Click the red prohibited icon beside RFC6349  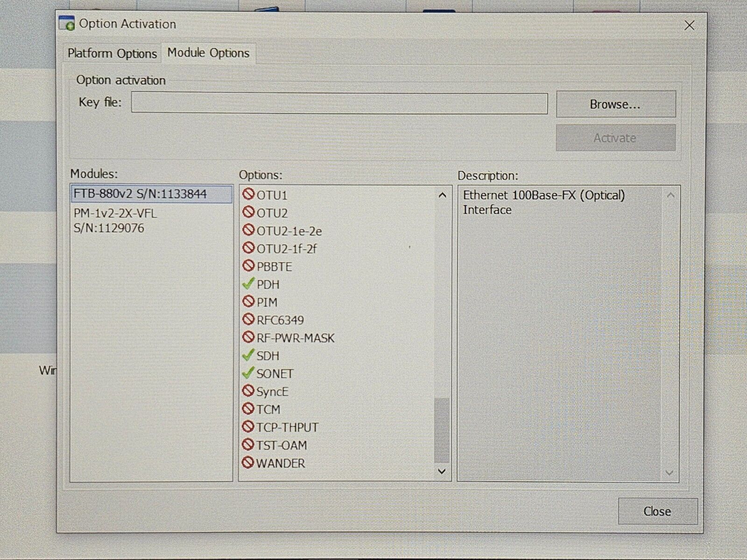248,320
